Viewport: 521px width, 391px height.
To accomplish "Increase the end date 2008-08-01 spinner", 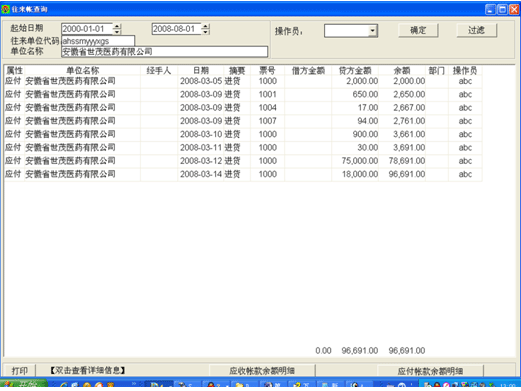I will 206,26.
